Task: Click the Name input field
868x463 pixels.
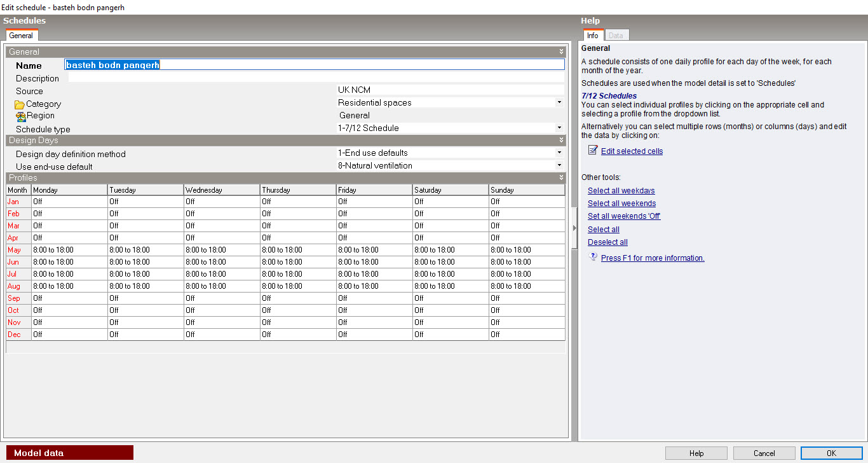Action: 315,64
